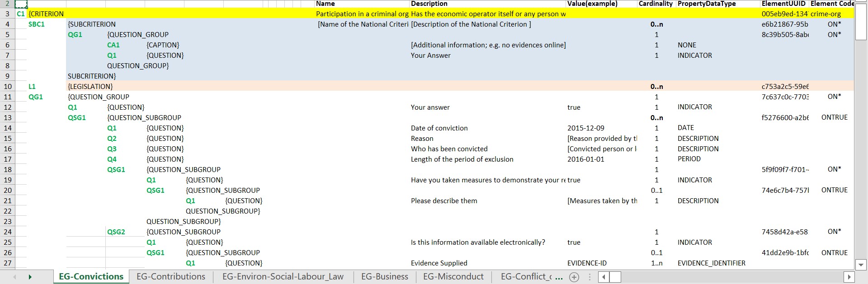
Task: Click the horizontal scrollbar right arrow
Action: coord(849,277)
